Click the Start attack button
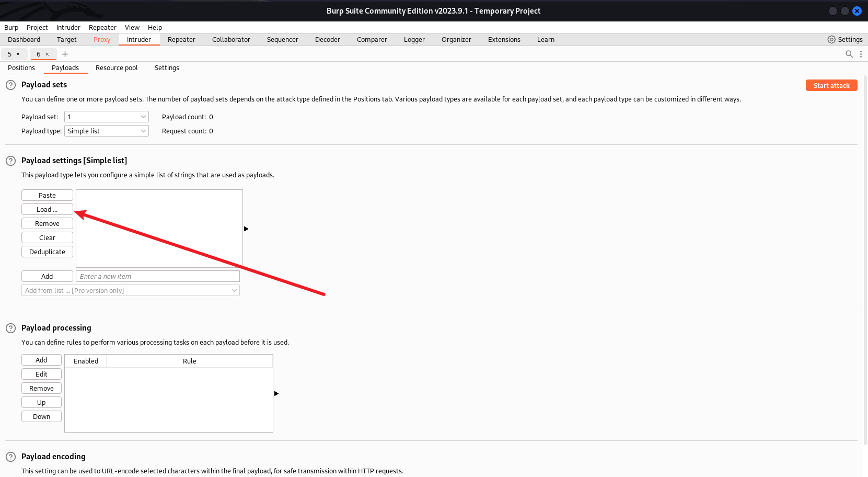The height and width of the screenshot is (477, 868). (x=831, y=85)
